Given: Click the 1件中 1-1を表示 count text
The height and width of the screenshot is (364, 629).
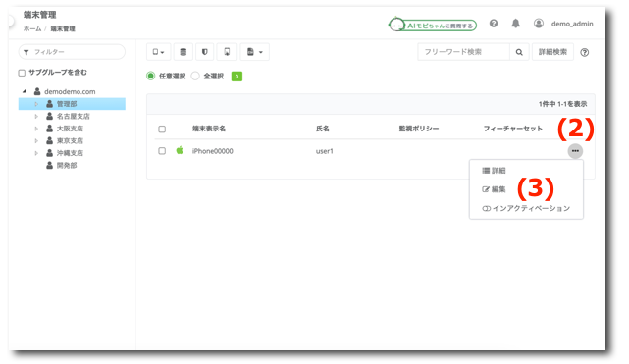Looking at the screenshot, I should click(563, 104).
